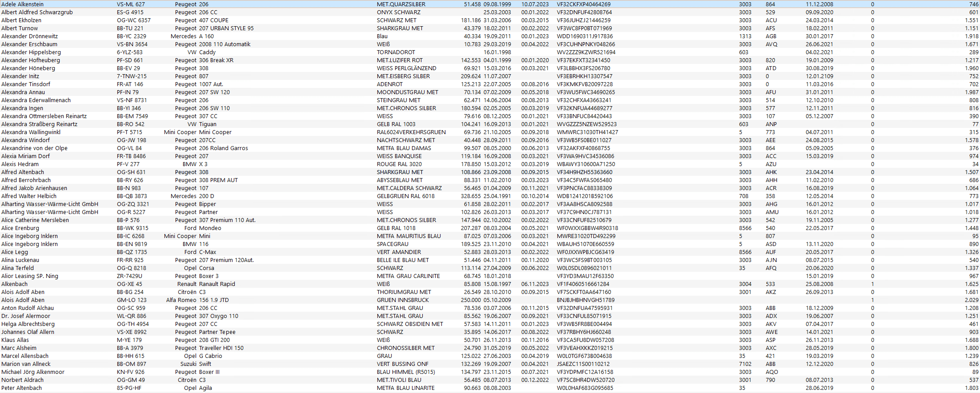Viewport: 980px width, 393px height.
Task: Click customer name Albert Ekholzen
Action: click(21, 20)
